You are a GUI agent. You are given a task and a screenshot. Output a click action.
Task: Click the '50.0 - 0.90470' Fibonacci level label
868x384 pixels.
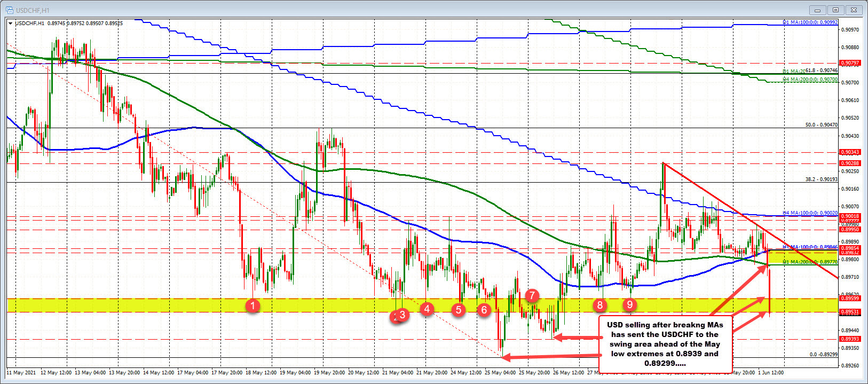click(822, 124)
